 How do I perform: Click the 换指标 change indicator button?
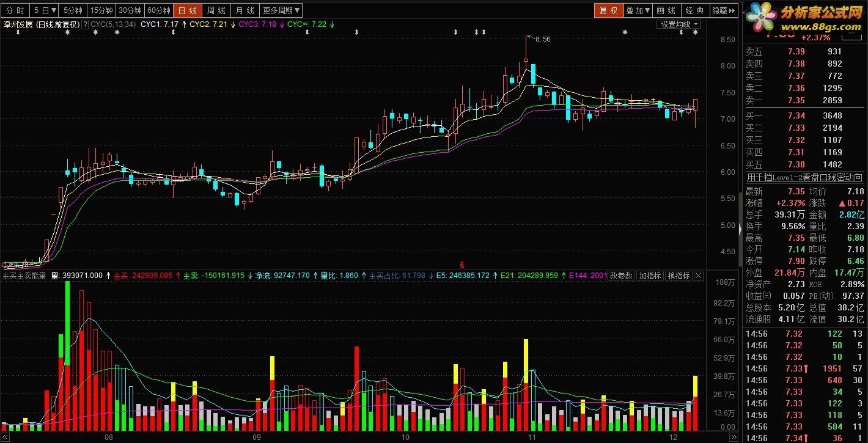pos(679,276)
